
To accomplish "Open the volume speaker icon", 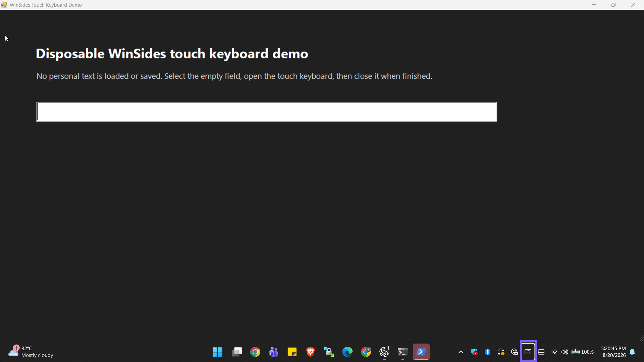I will tap(565, 352).
